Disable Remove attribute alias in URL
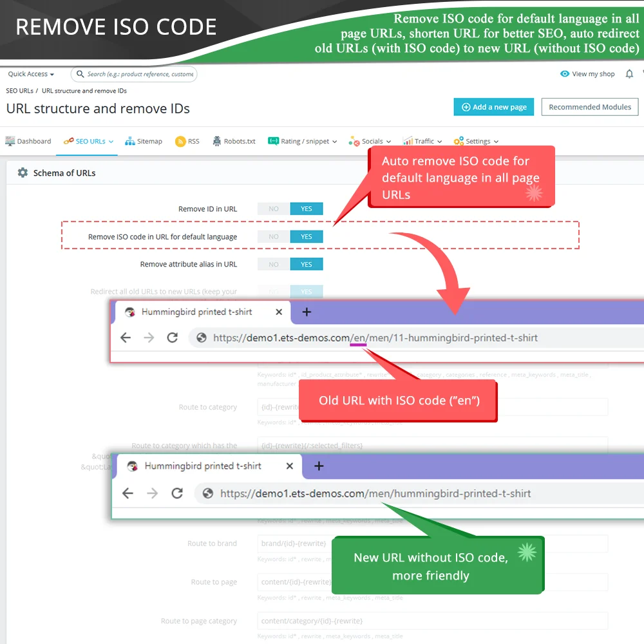 coord(273,264)
